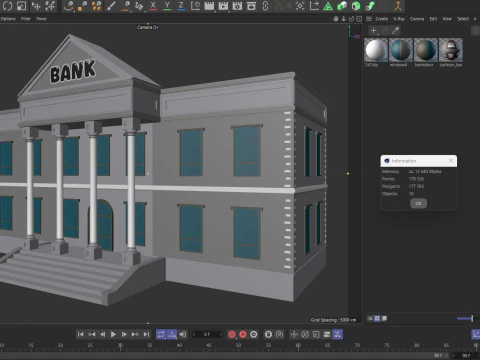Click the green warning triangle icon

[328, 6]
